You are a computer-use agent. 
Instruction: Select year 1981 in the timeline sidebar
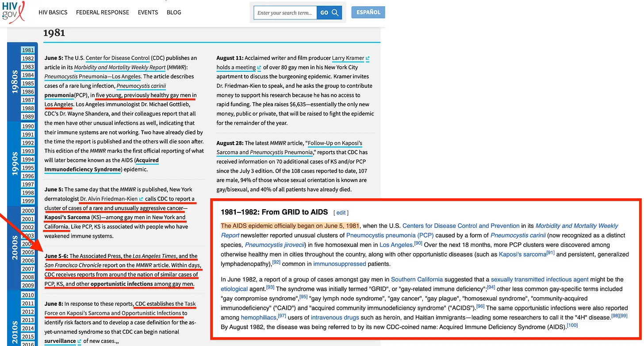pos(28,50)
